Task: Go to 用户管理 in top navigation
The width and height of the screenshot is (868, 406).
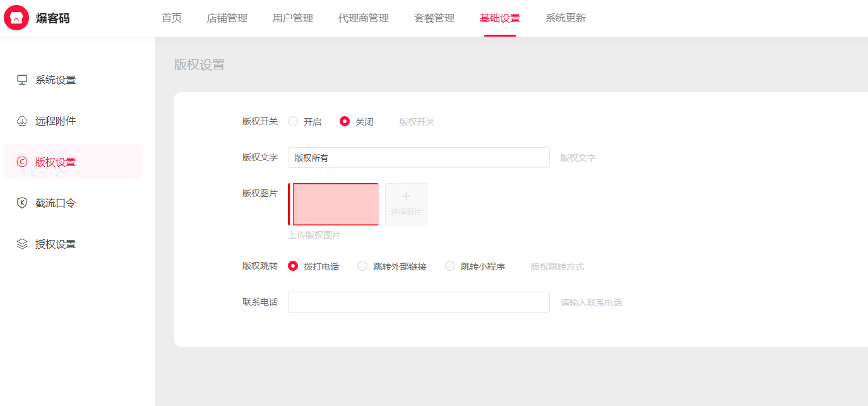Action: tap(293, 18)
